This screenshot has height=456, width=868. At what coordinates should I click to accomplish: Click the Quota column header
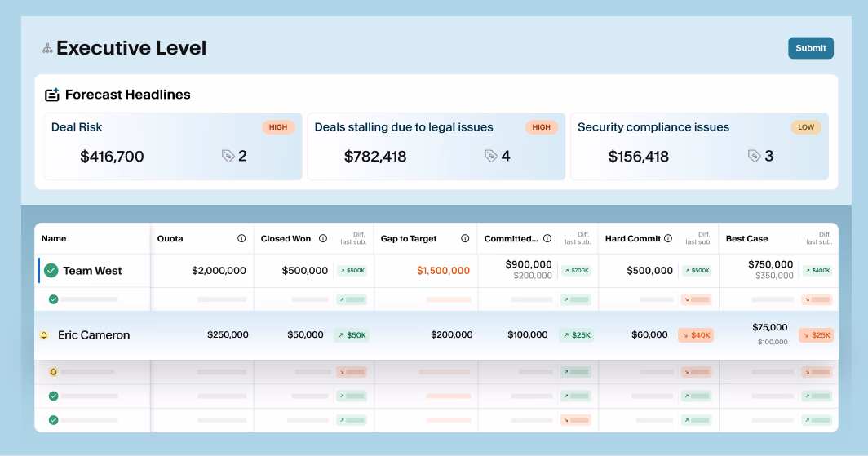(170, 238)
